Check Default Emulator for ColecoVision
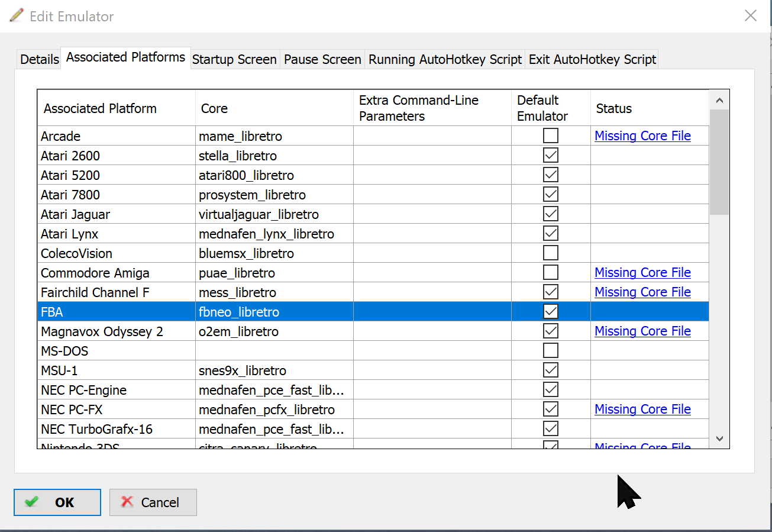This screenshot has width=772, height=532. [551, 253]
